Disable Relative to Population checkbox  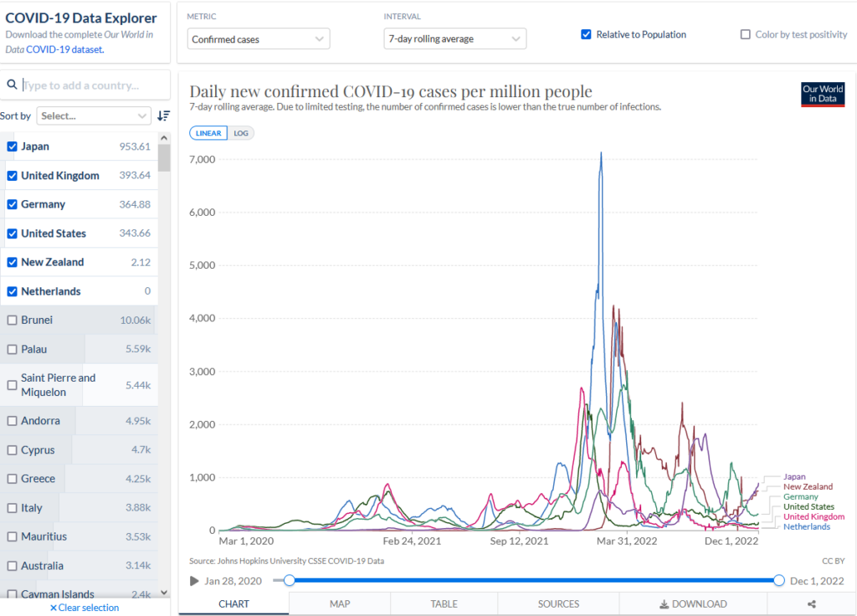click(586, 34)
